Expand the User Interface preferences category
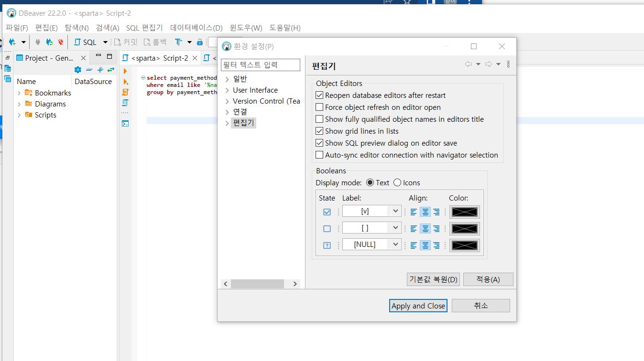This screenshot has height=361, width=644. 227,90
